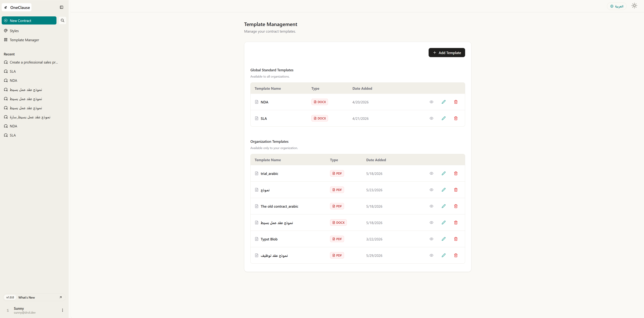
Task: Delete The old contract_arabic template
Action: click(456, 206)
